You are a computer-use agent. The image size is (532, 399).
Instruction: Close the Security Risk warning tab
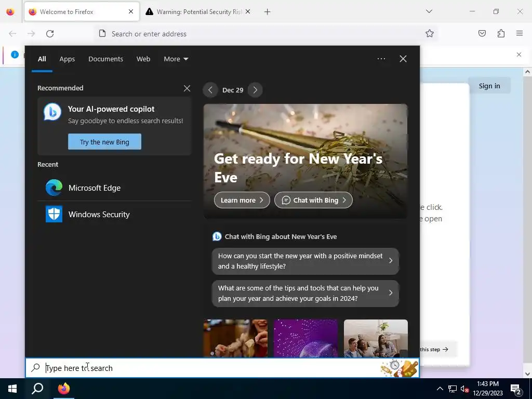[x=248, y=11]
